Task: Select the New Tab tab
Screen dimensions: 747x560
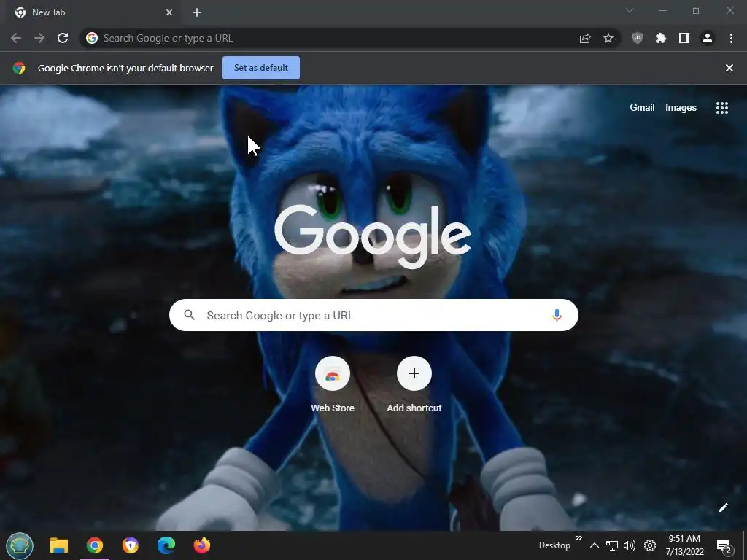Action: pos(93,12)
